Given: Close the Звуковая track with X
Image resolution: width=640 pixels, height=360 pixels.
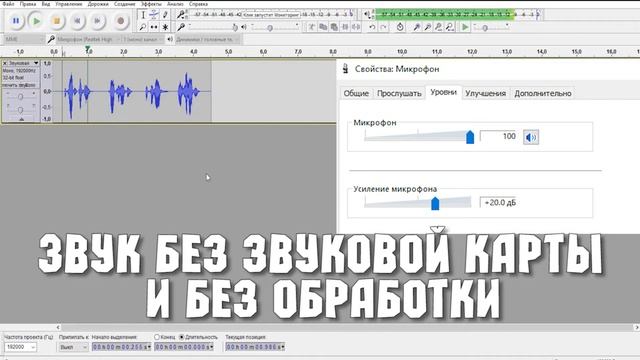Looking at the screenshot, I should pos(5,63).
